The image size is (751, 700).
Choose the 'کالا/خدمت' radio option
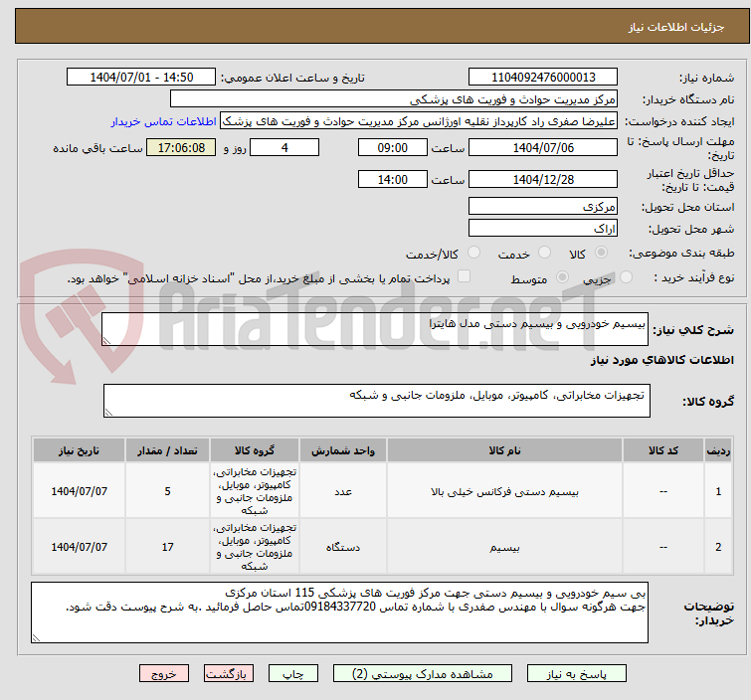pyautogui.click(x=473, y=254)
